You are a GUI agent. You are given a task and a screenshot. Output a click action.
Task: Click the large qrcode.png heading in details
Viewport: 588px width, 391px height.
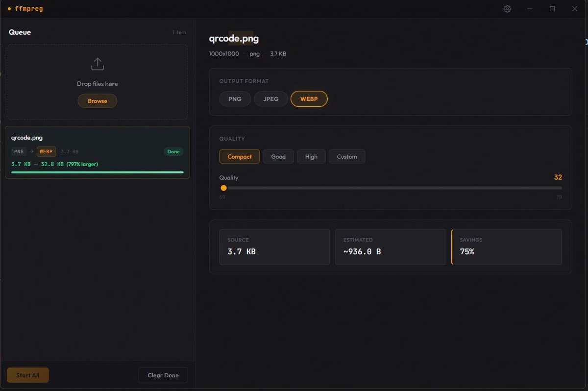coord(234,39)
